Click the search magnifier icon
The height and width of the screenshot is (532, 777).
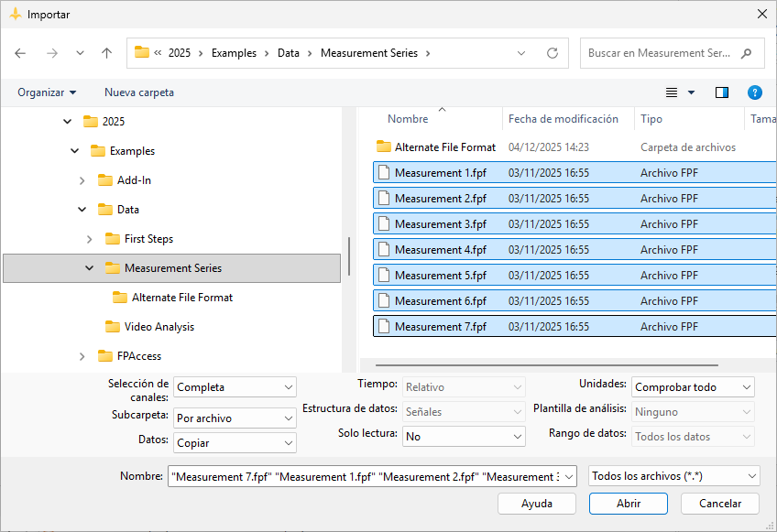pyautogui.click(x=747, y=53)
